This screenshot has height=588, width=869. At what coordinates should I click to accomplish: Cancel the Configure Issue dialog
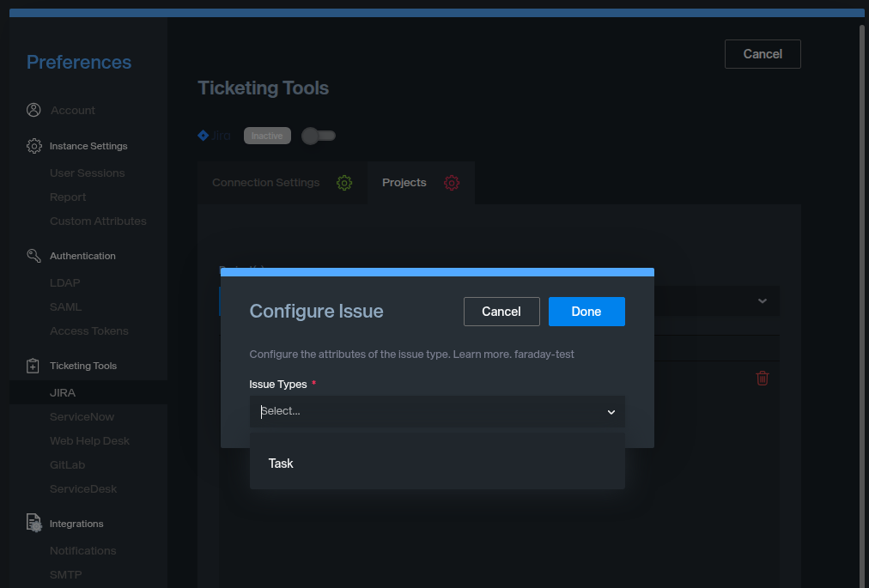coord(501,312)
